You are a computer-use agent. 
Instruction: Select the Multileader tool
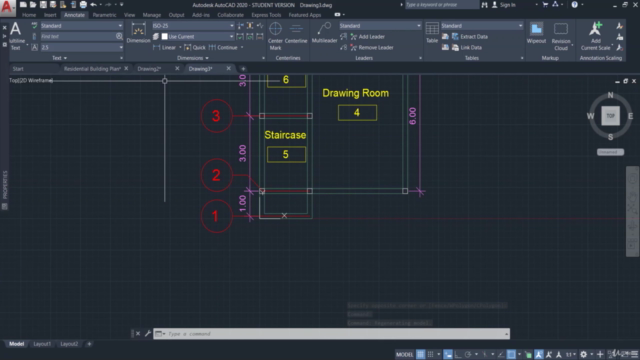[324, 33]
